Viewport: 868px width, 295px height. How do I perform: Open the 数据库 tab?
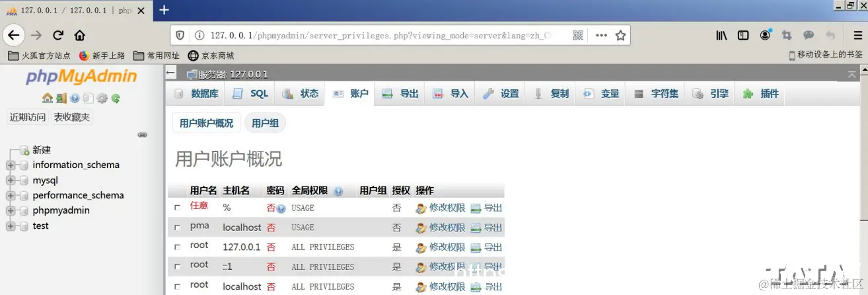pos(196,94)
